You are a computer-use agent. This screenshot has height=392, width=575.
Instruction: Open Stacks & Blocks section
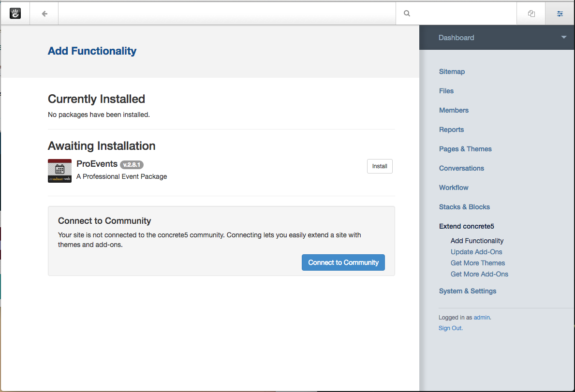pyautogui.click(x=465, y=207)
